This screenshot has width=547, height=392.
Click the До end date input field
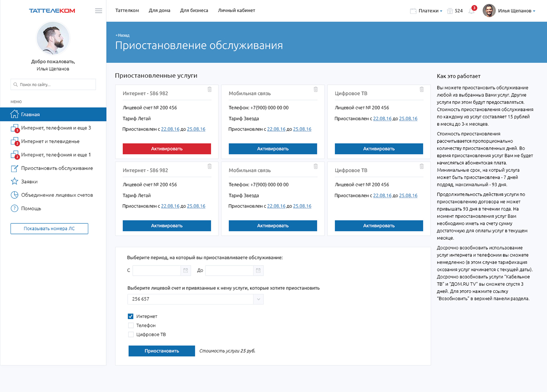230,270
